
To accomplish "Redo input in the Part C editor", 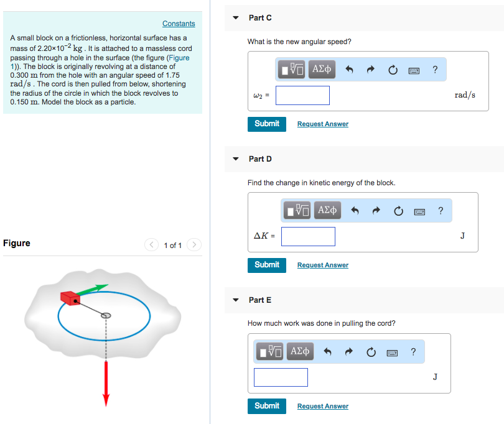I will point(372,70).
